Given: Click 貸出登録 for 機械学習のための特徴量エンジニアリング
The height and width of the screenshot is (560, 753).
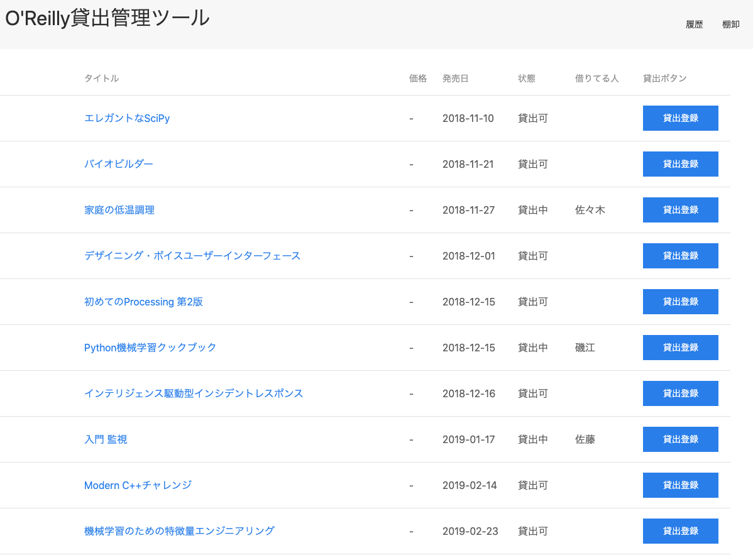Looking at the screenshot, I should click(x=681, y=531).
